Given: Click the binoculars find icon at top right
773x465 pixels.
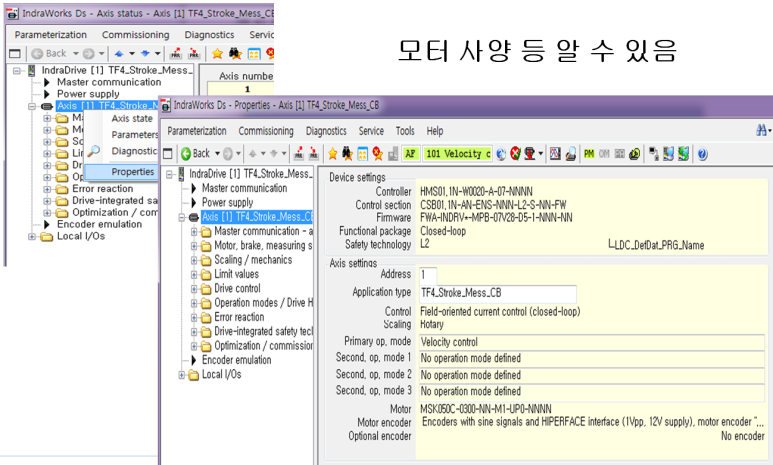Looking at the screenshot, I should pyautogui.click(x=762, y=130).
